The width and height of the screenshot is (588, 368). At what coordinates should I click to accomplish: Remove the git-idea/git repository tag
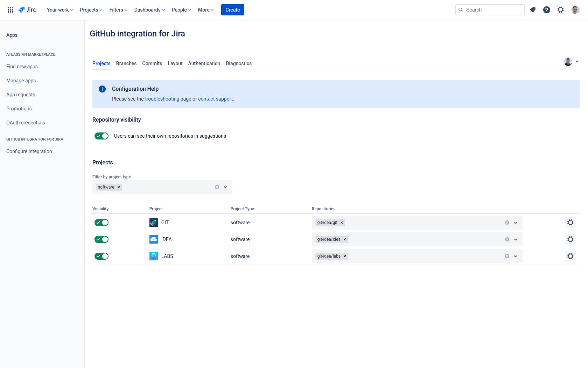pyautogui.click(x=342, y=223)
